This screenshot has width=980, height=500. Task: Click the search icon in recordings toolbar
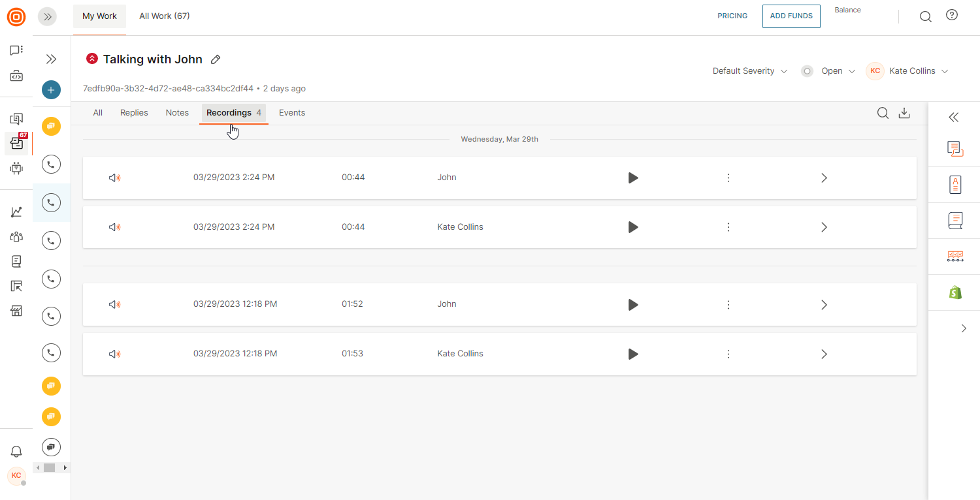(883, 113)
